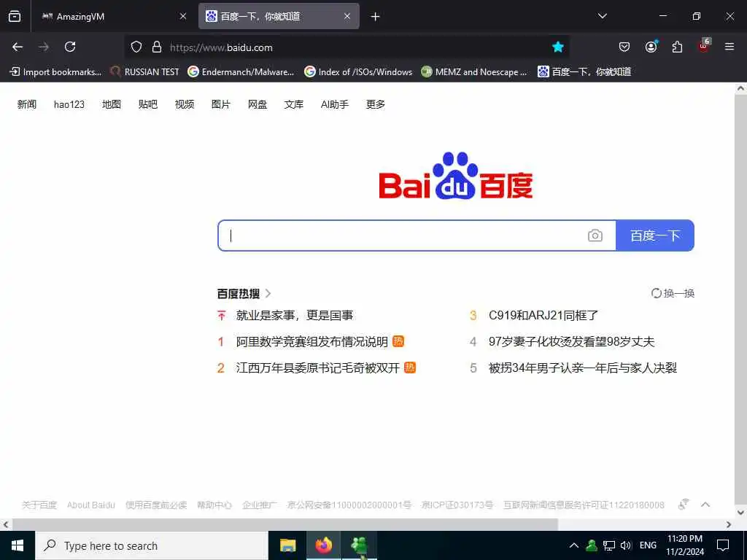This screenshot has height=560, width=747.
Task: Open the tracking protection shield icon
Action: 136,47
